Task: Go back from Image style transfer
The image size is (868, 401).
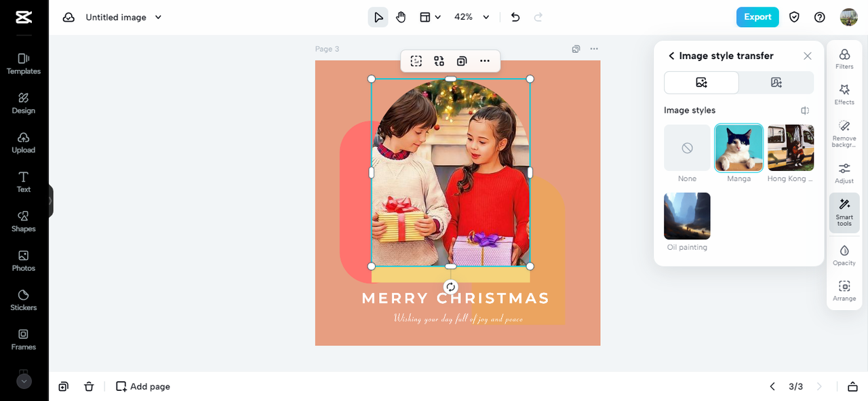Action: pos(671,56)
